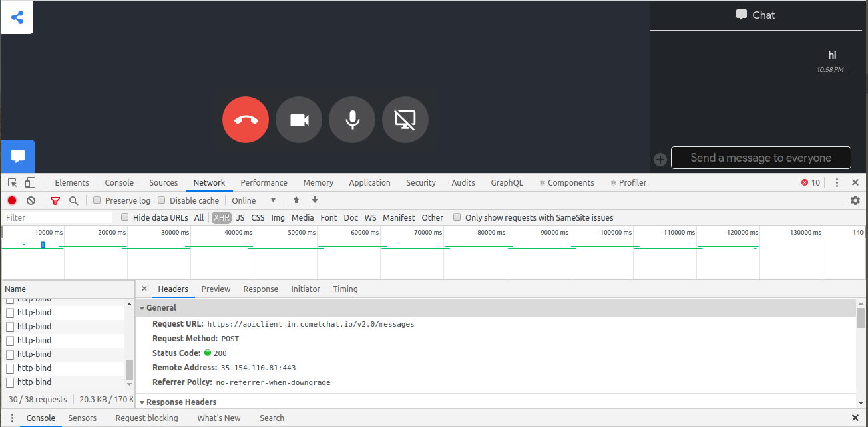Open the Preview tab of request

[216, 289]
